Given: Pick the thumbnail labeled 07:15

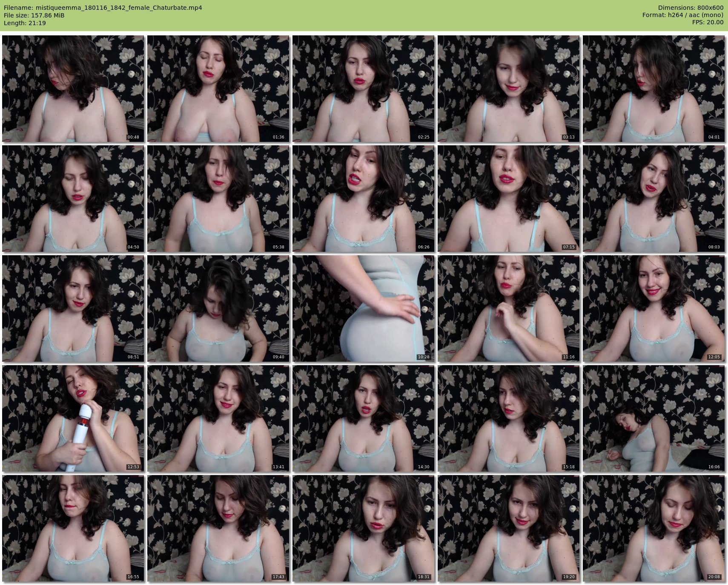Looking at the screenshot, I should tap(509, 199).
